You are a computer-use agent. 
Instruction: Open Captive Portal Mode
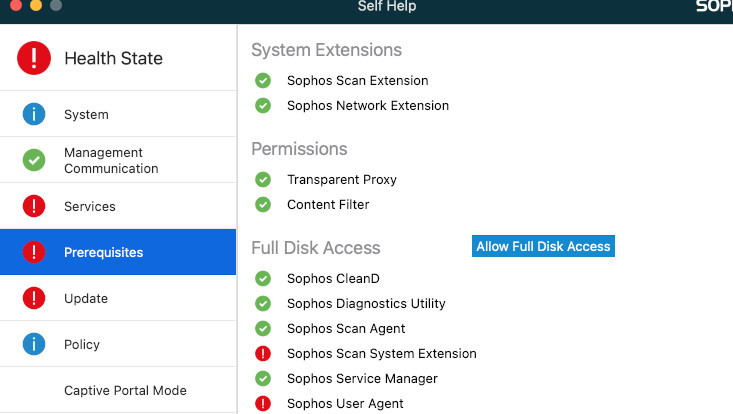(118, 390)
